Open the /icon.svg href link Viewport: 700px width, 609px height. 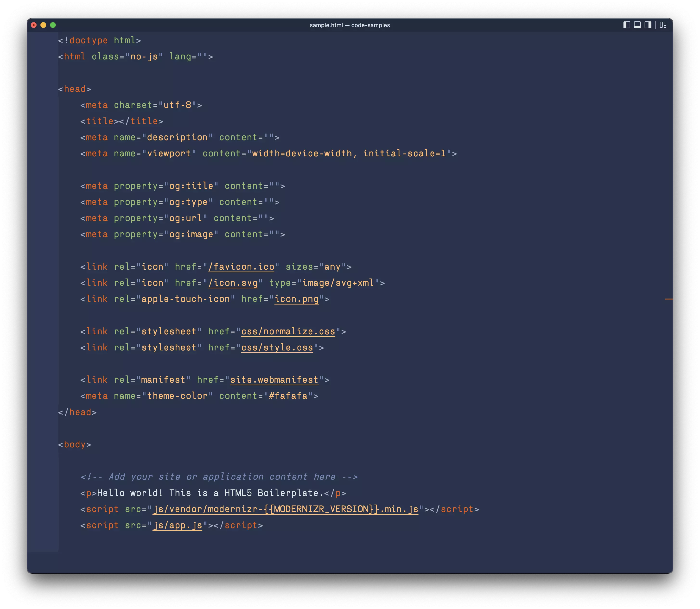coord(233,283)
